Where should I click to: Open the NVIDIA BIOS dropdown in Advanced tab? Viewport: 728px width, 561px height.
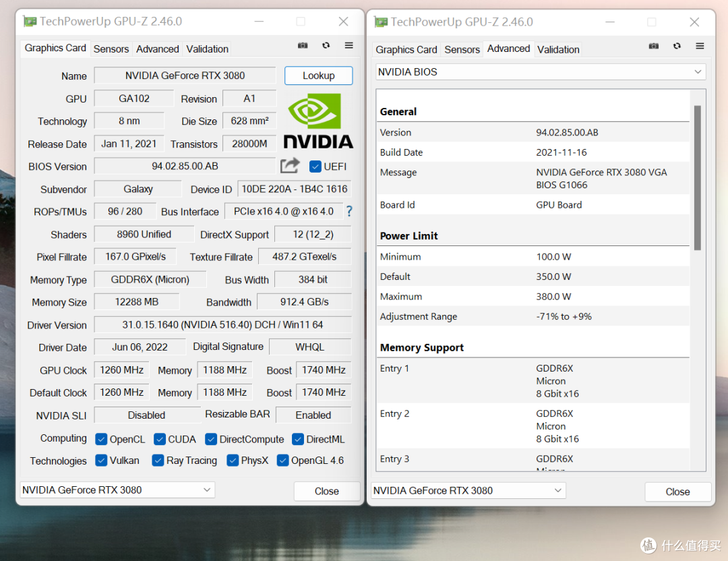coord(541,72)
